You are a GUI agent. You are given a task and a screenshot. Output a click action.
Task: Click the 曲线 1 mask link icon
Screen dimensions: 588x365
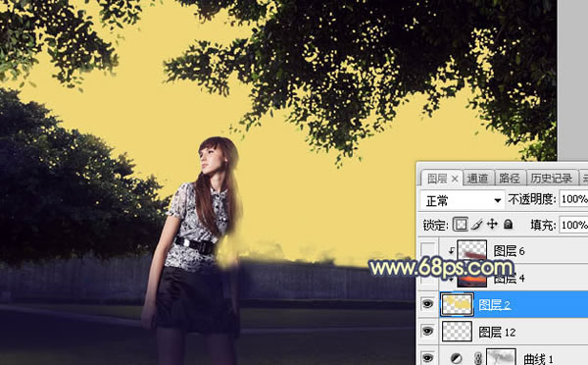pyautogui.click(x=478, y=358)
